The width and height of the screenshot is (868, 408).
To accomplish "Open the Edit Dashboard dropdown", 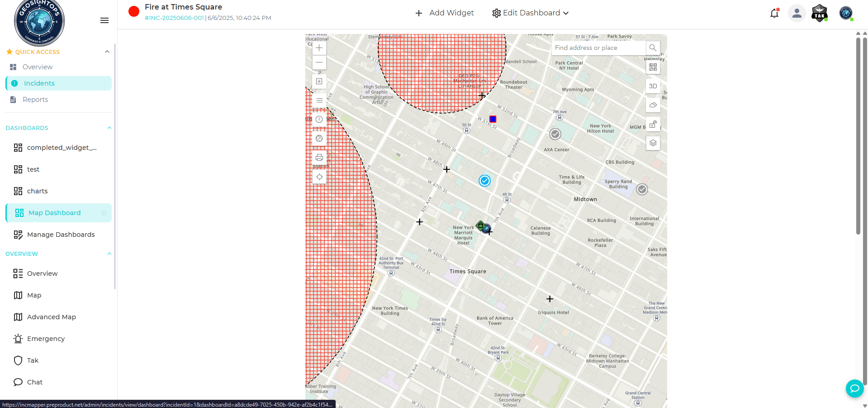I will pyautogui.click(x=530, y=13).
